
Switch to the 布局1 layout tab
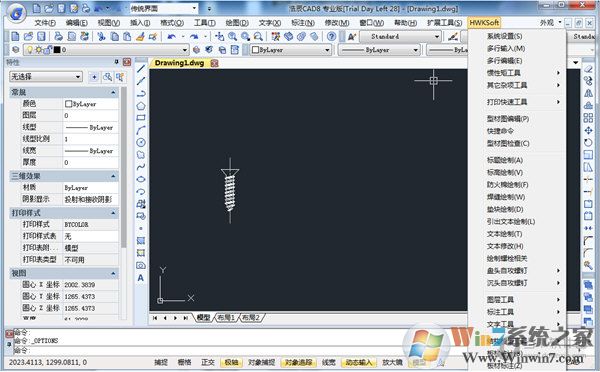point(226,317)
